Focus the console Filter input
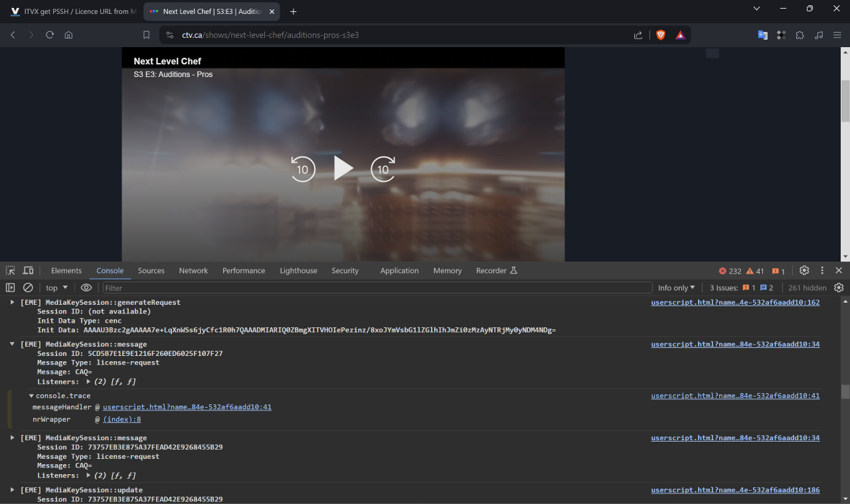 [x=377, y=288]
